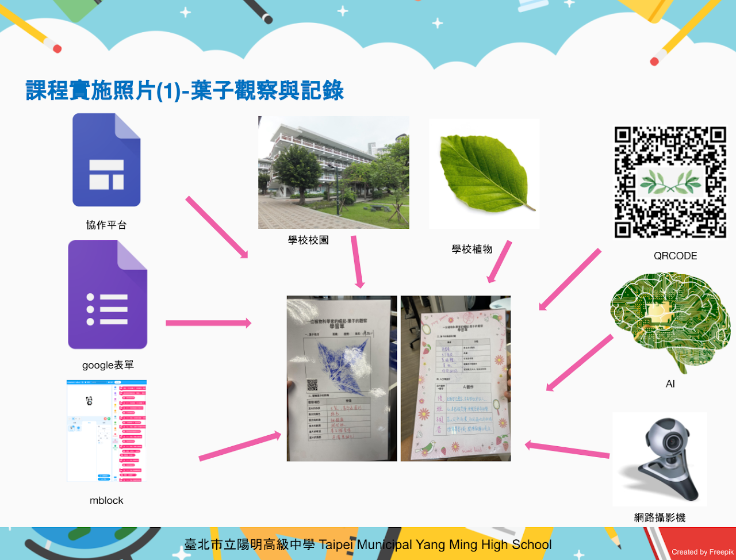Click the 協作平台 label
Viewport: 736px width, 560px height.
(106, 225)
